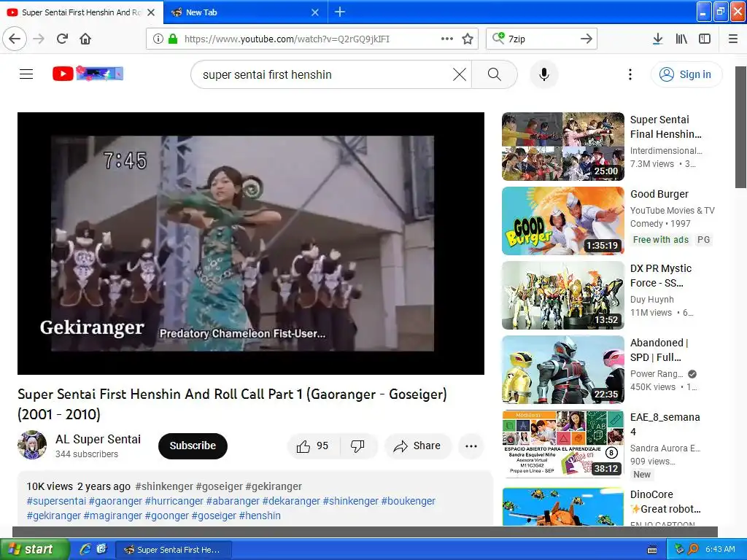Viewport: 747px width, 560px height.
Task: Open the #boukenger hashtag link
Action: [x=409, y=501]
